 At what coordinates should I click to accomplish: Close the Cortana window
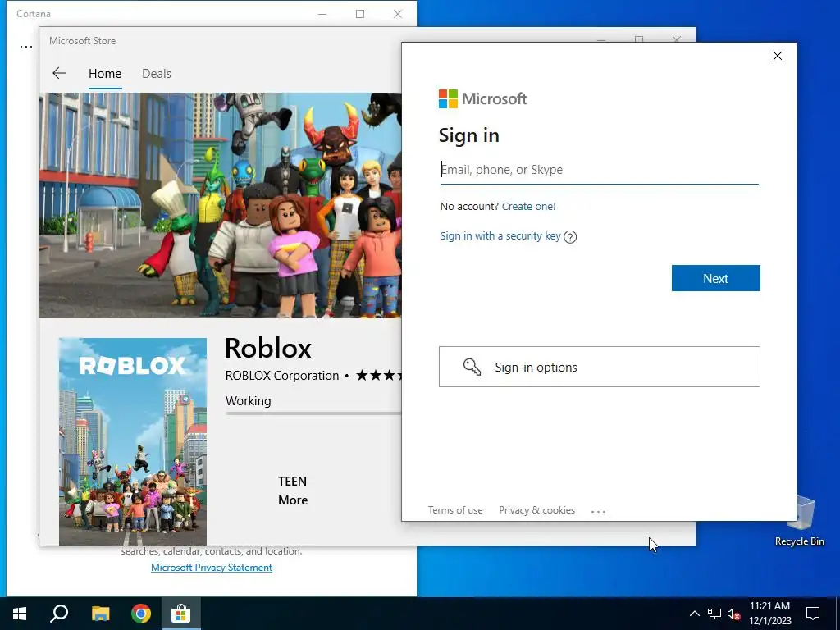tap(398, 14)
